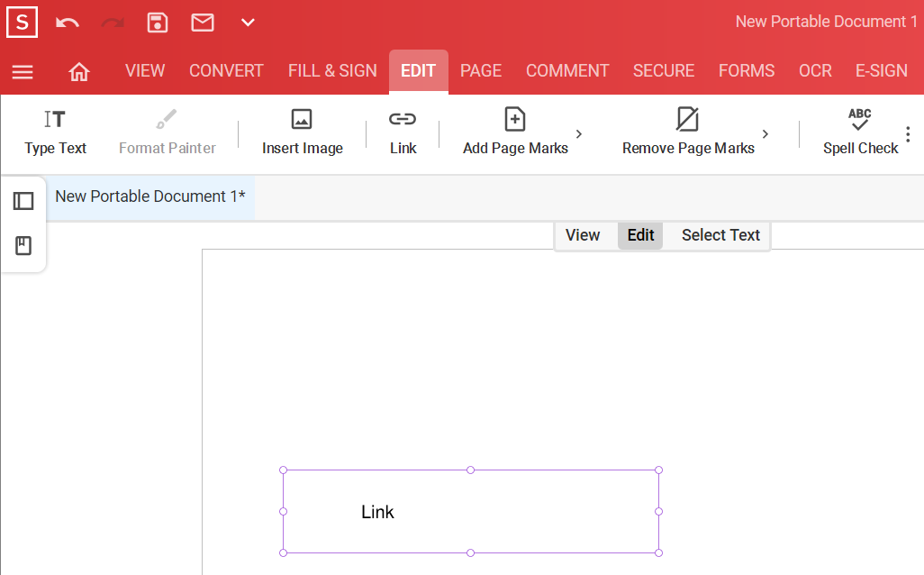Open the ribbon overflow three-dot menu
Viewport: 924px width, 575px height.
[x=908, y=134]
